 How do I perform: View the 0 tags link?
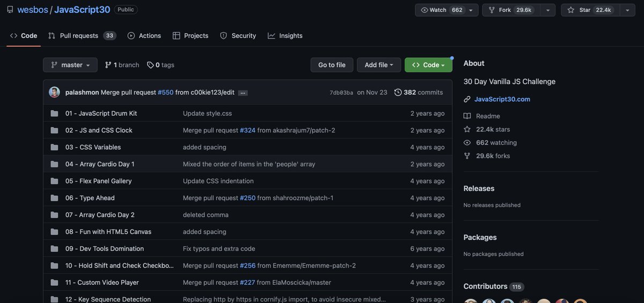coord(160,65)
